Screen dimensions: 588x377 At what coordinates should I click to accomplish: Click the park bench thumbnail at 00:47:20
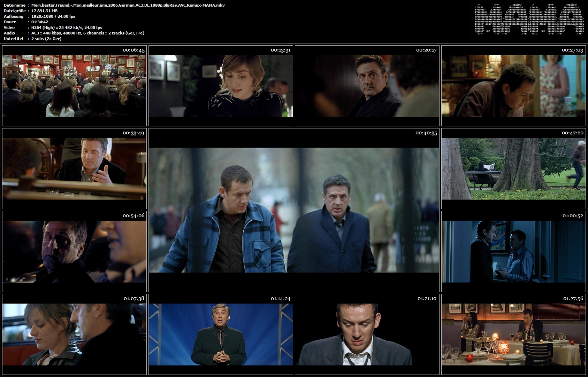pyautogui.click(x=513, y=168)
